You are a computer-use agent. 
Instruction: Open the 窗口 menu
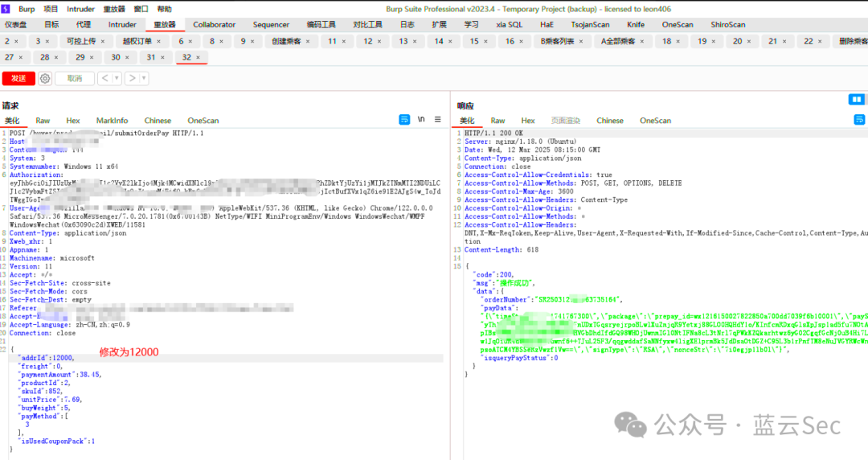pos(141,9)
